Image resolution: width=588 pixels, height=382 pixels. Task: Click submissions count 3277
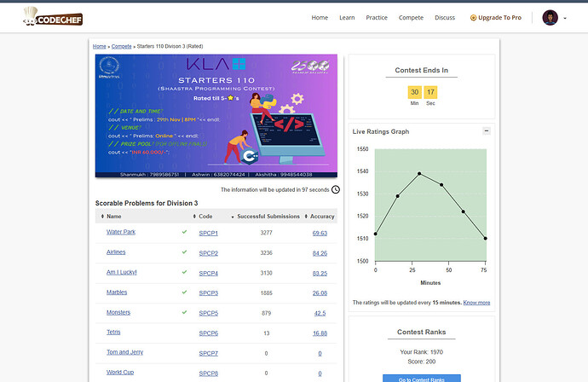pos(266,233)
